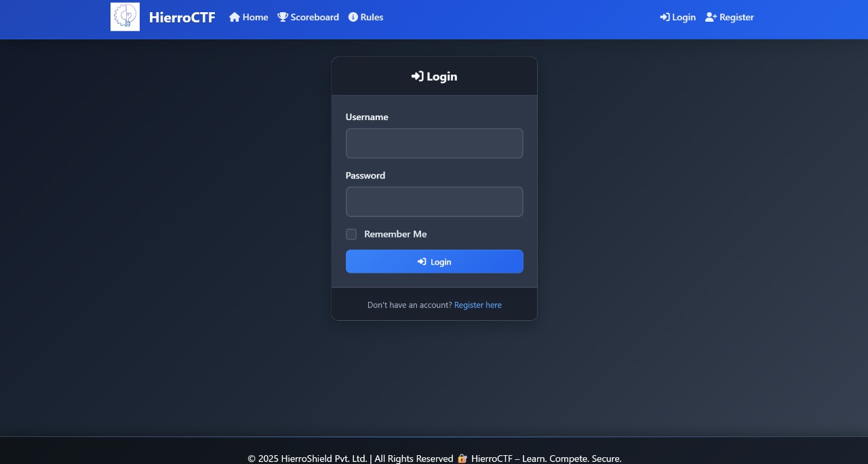Click the Username input field
Viewport: 868px width, 464px height.
point(434,143)
